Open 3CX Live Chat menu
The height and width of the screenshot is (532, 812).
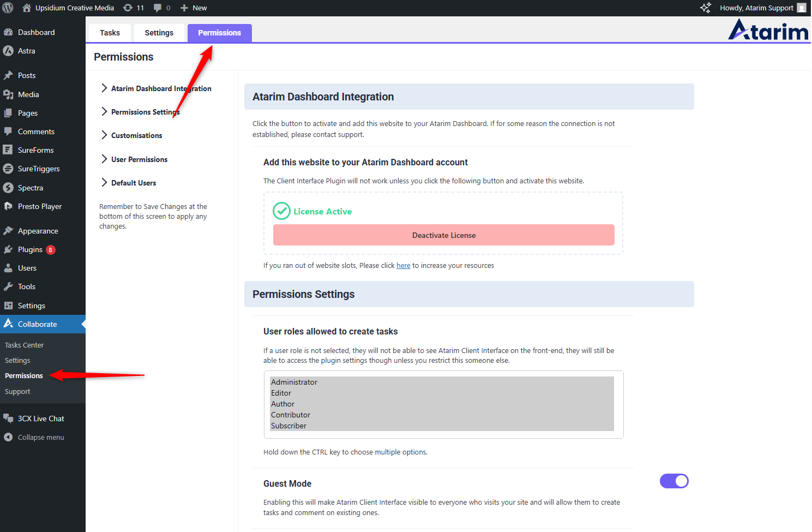coord(40,419)
